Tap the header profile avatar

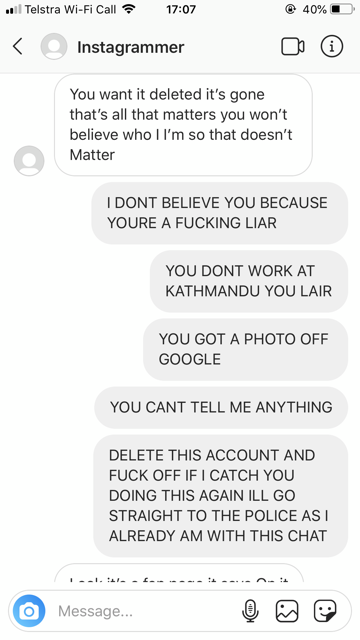click(54, 47)
